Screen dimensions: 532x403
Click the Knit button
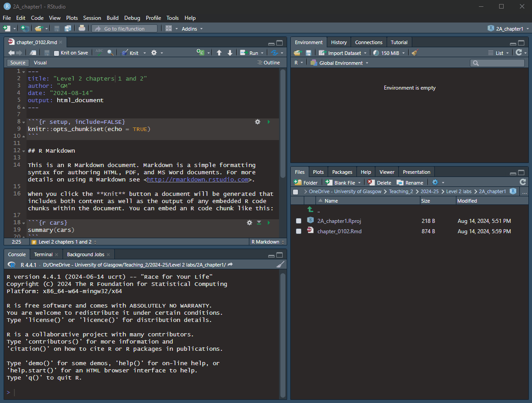coord(130,53)
